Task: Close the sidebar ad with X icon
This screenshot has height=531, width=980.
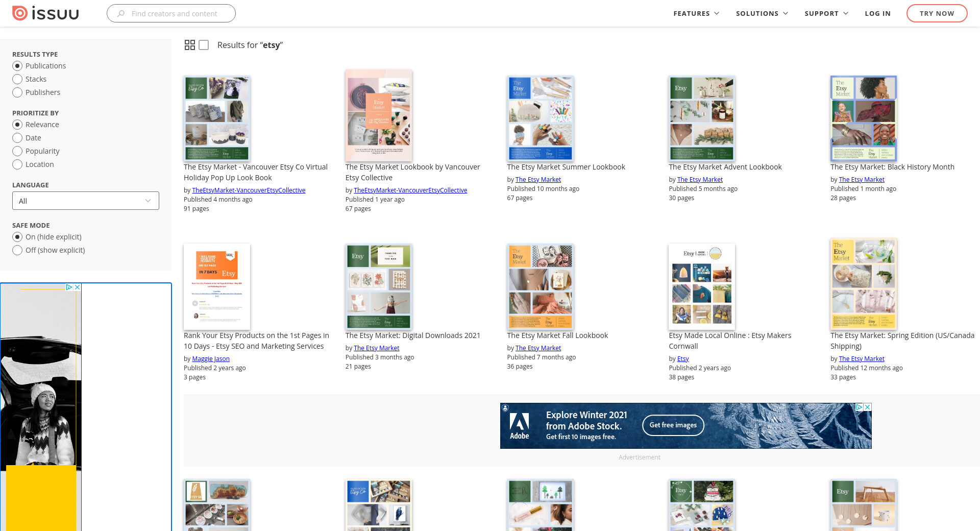Action: 78,287
